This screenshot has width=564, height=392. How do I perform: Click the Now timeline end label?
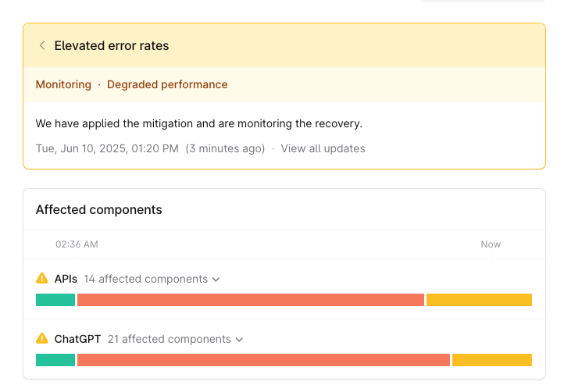(491, 244)
